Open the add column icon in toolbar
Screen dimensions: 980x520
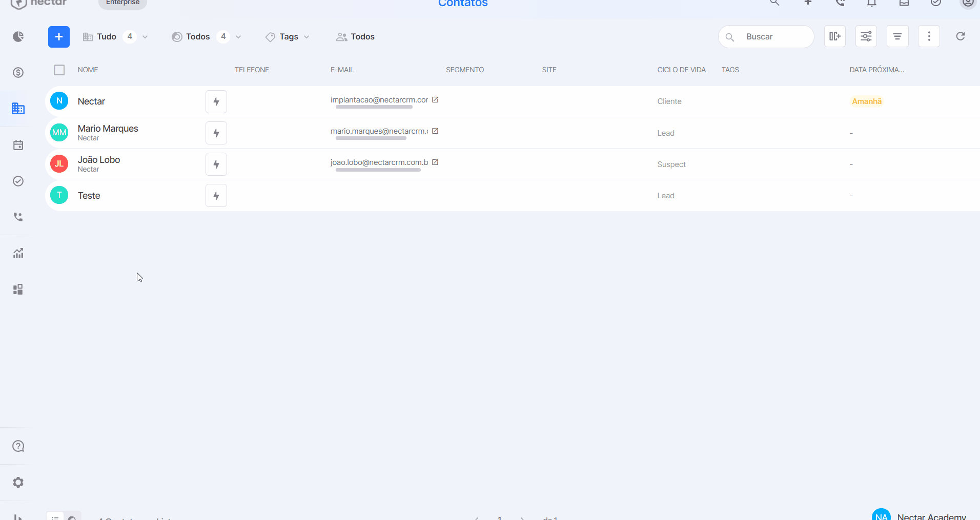click(x=835, y=36)
